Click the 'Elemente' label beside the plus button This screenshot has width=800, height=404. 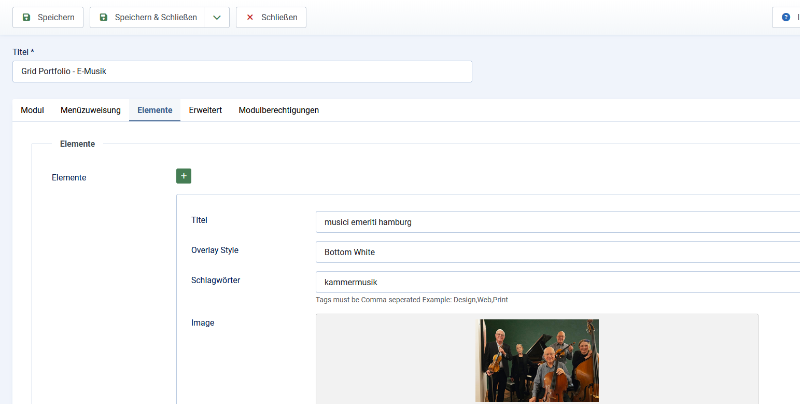[69, 178]
